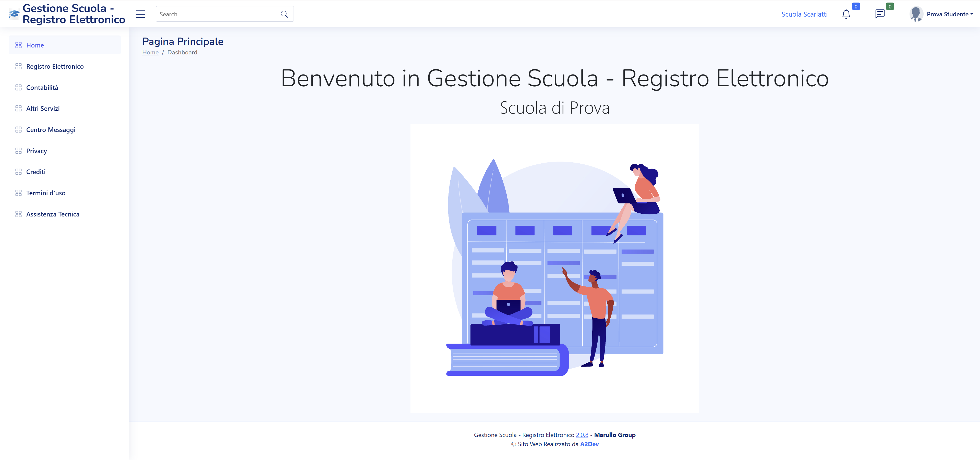Select the Registro Elettronico sidebar icon
Viewport: 980px width, 460px height.
point(18,66)
